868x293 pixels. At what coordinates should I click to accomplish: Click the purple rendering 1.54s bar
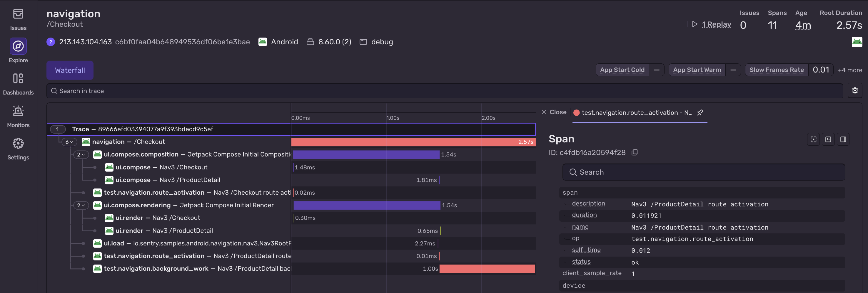[367, 205]
